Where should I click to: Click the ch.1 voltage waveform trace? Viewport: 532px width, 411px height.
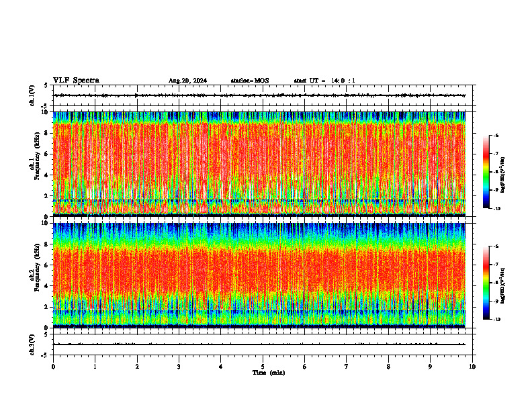pos(259,95)
